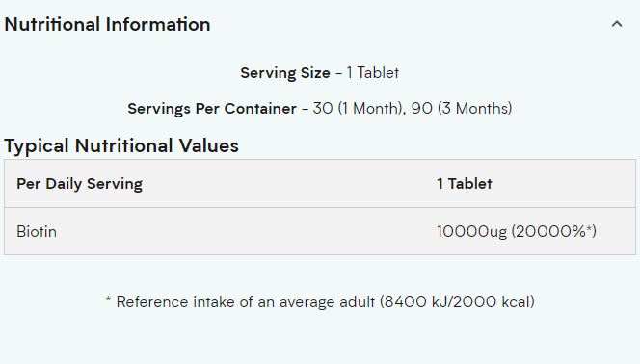Click the 10000ug biotin amount
640x364 pixels.
click(471, 231)
